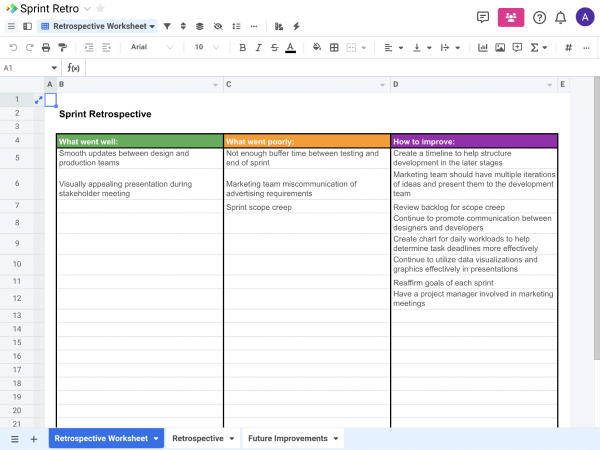This screenshot has width=600, height=450.
Task: Change the Arial font family dropdown
Action: 152,47
